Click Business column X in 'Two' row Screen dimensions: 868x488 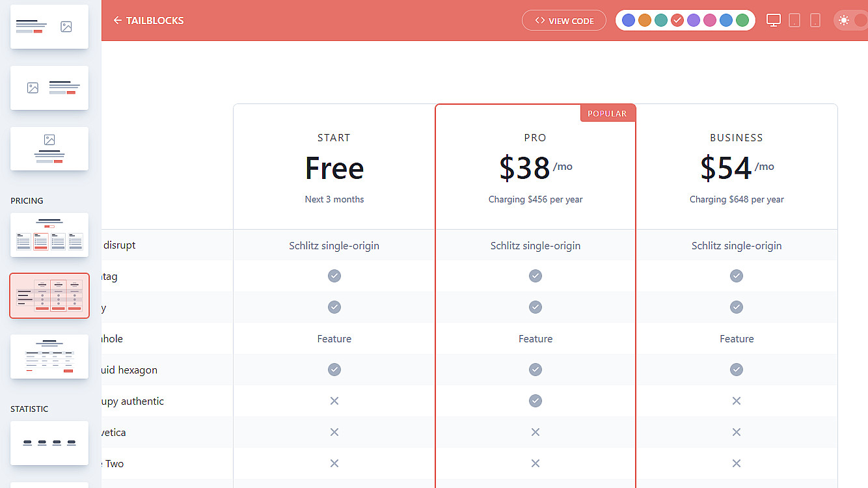[737, 463]
